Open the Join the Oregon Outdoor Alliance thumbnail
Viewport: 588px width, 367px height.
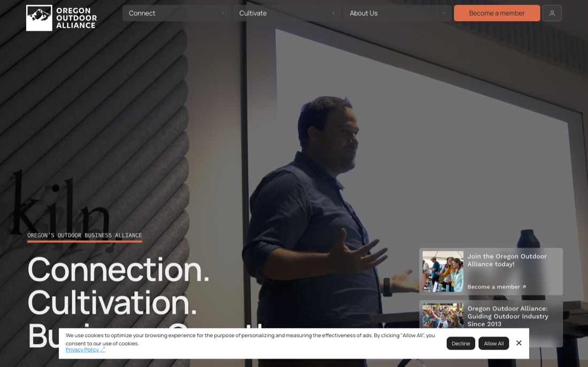click(443, 271)
